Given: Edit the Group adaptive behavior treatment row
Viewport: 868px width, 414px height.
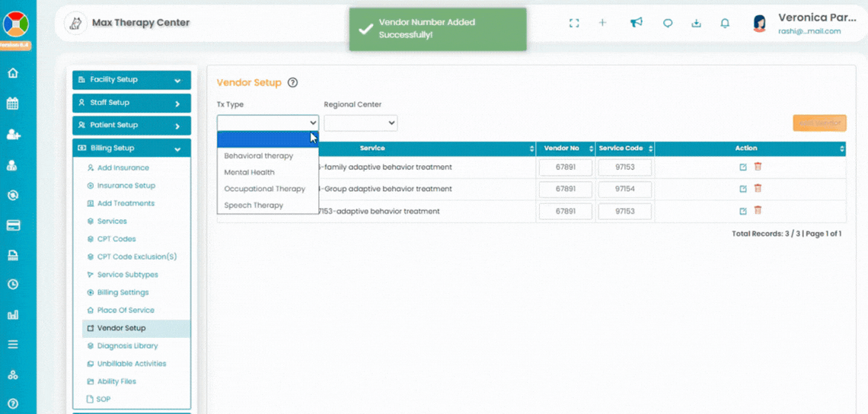Looking at the screenshot, I should (x=743, y=189).
